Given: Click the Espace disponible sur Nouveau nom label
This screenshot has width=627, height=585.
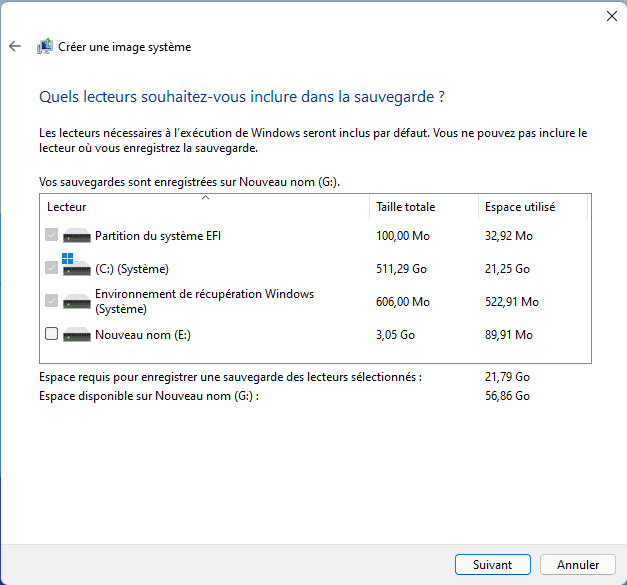Looking at the screenshot, I should tap(149, 396).
